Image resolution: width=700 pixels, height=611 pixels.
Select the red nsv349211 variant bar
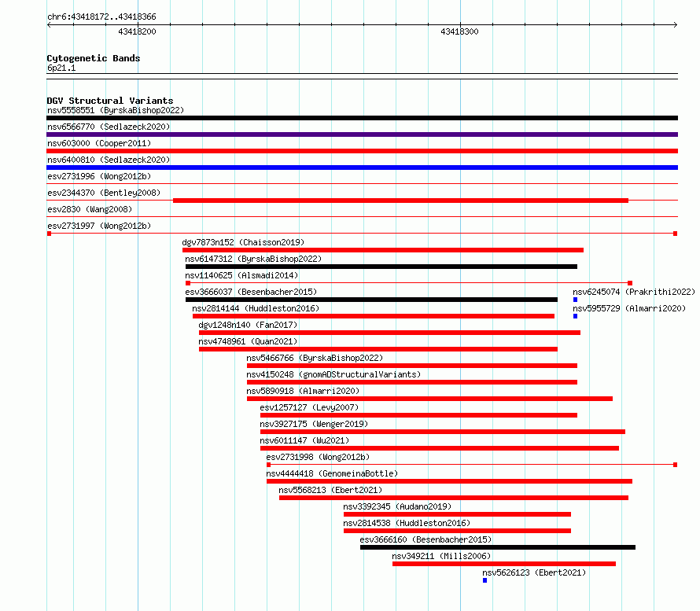tap(504, 564)
